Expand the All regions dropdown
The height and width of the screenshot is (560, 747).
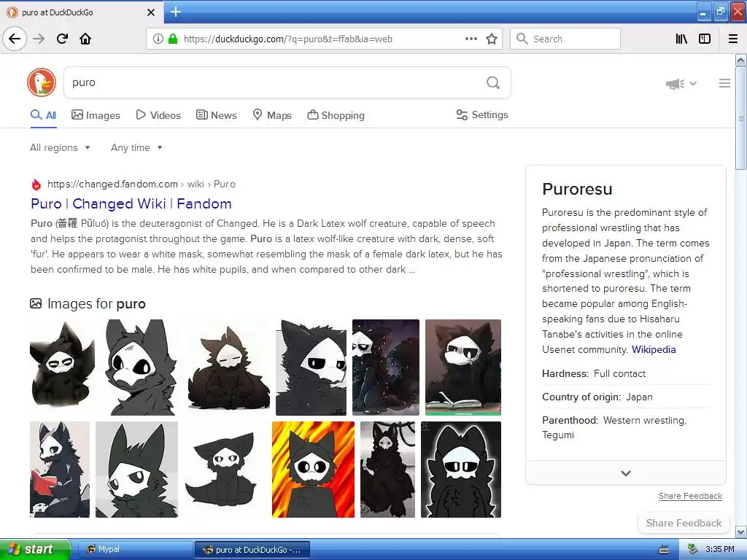pos(60,147)
